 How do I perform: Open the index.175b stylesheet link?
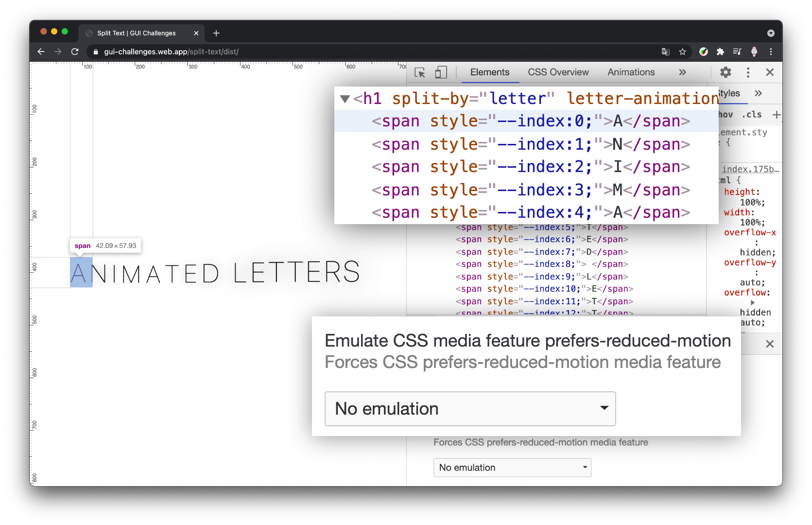point(748,169)
